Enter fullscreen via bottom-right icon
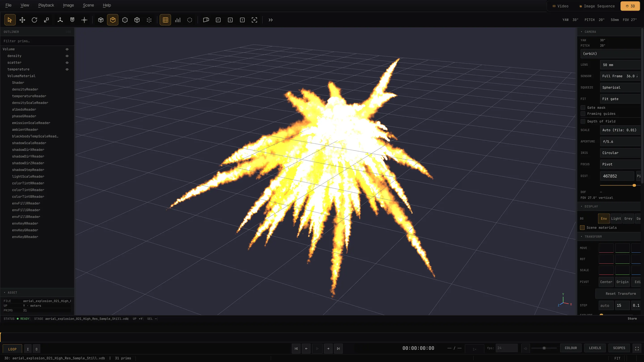Screen dimensions: 644x362 coord(637,349)
